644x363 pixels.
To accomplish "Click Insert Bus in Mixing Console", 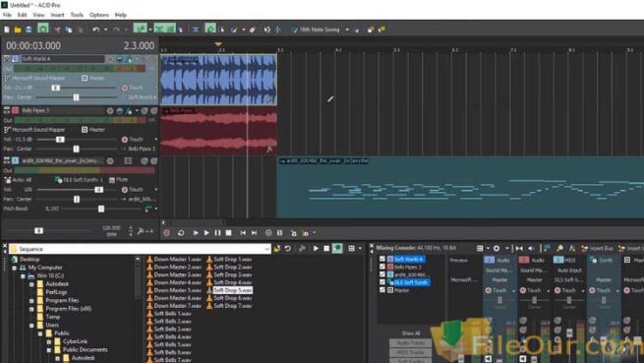I will [597, 248].
